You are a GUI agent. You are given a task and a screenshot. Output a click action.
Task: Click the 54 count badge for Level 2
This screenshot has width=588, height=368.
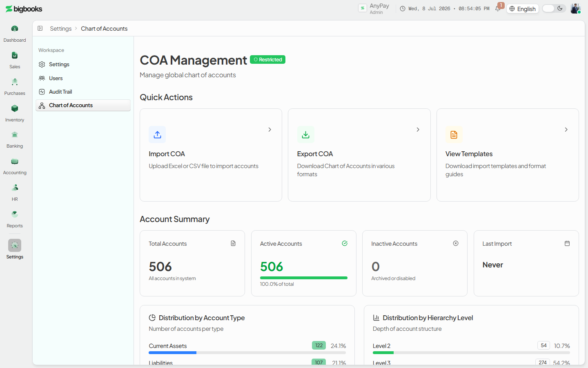(x=543, y=346)
